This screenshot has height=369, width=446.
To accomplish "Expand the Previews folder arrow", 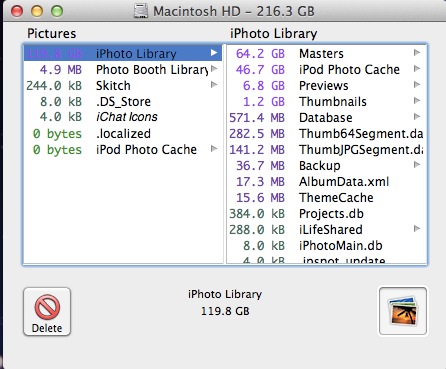I will 417,85.
